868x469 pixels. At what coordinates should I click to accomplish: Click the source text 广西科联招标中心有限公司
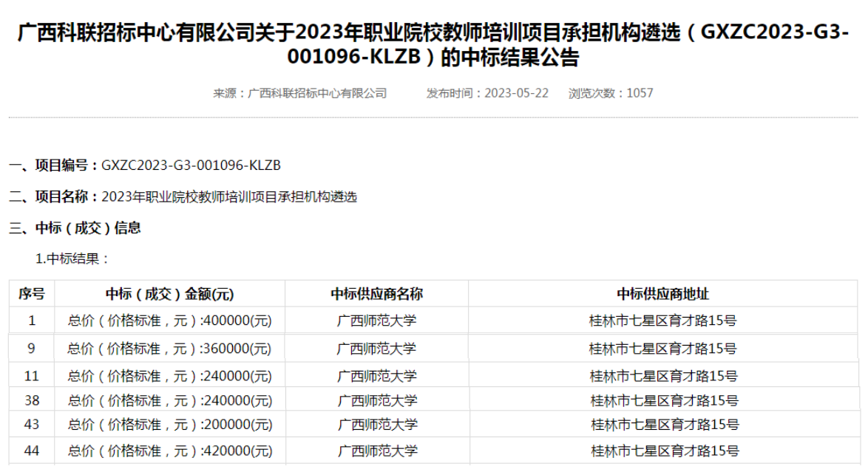[316, 94]
